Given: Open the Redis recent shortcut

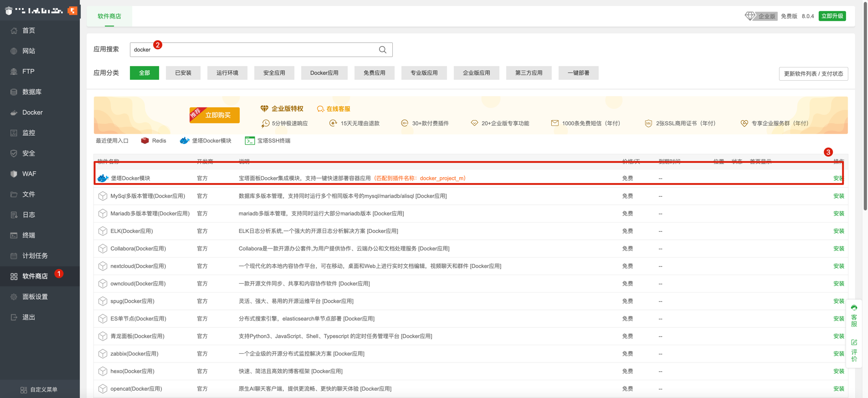Looking at the screenshot, I should [x=154, y=141].
